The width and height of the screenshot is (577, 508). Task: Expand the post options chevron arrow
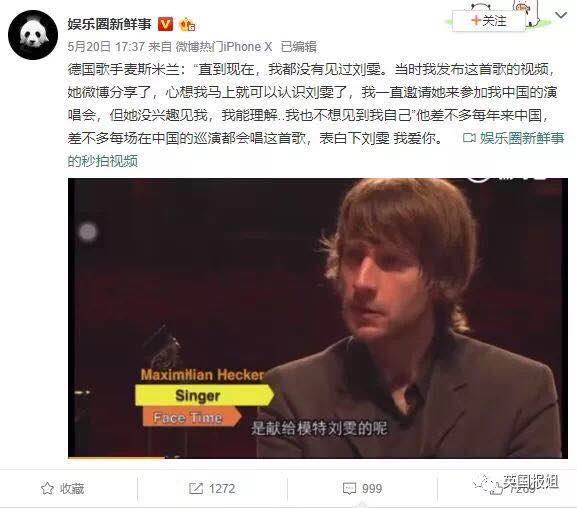tap(561, 15)
